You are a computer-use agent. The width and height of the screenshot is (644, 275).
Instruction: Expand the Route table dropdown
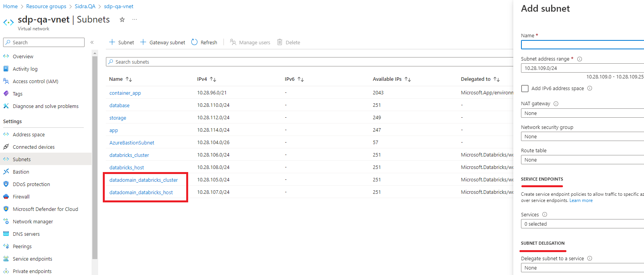pyautogui.click(x=582, y=160)
